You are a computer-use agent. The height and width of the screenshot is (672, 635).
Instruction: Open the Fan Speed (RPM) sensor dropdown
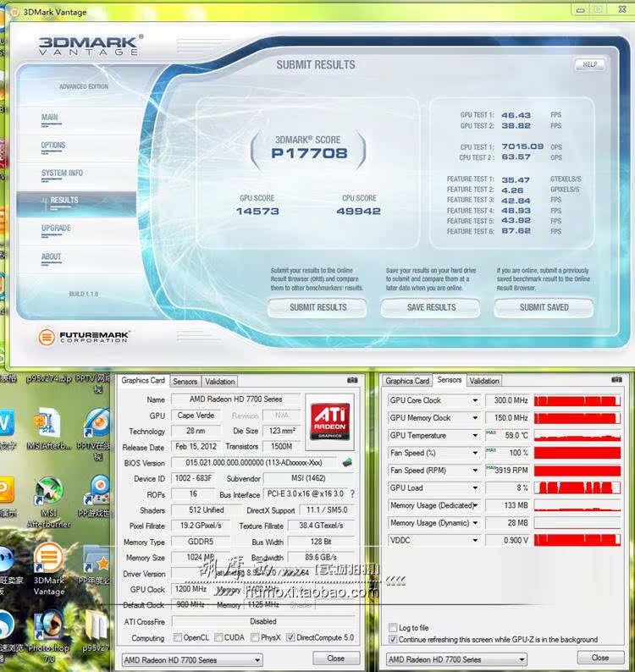point(475,471)
